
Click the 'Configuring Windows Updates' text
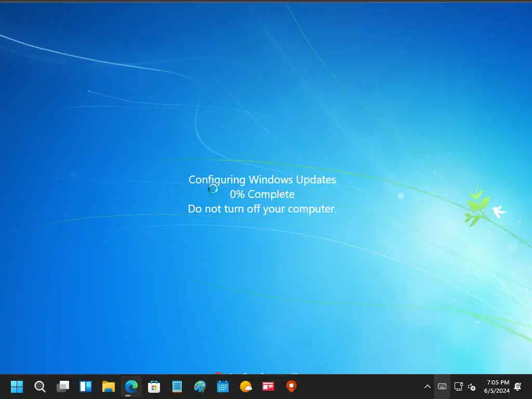262,179
